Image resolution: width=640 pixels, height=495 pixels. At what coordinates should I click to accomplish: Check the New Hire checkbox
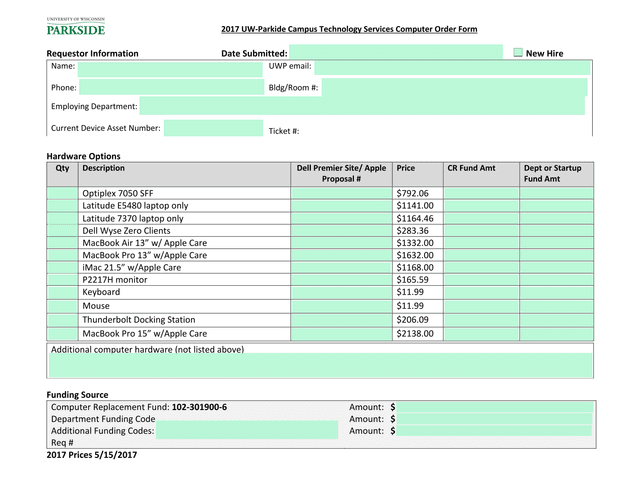tap(518, 53)
